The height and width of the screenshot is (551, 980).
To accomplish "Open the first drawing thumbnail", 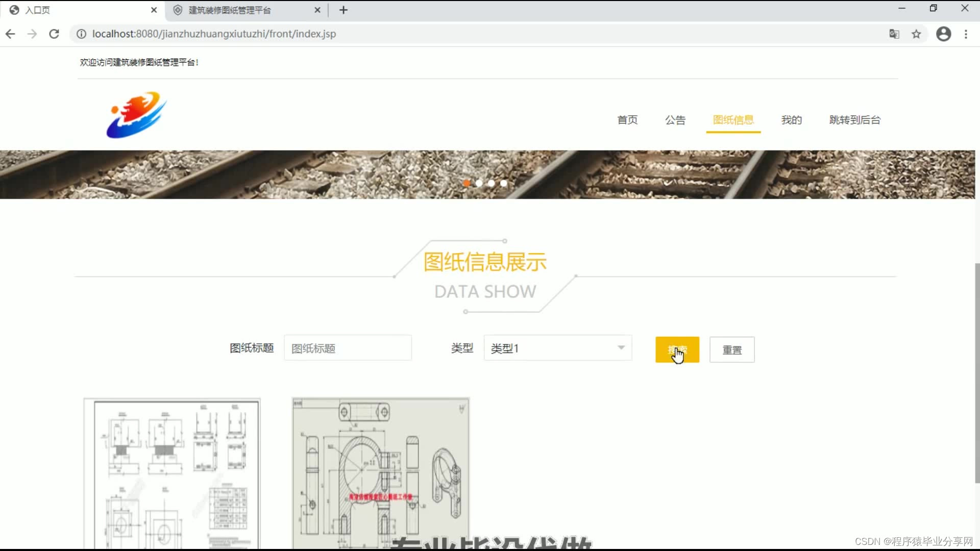I will tap(172, 473).
